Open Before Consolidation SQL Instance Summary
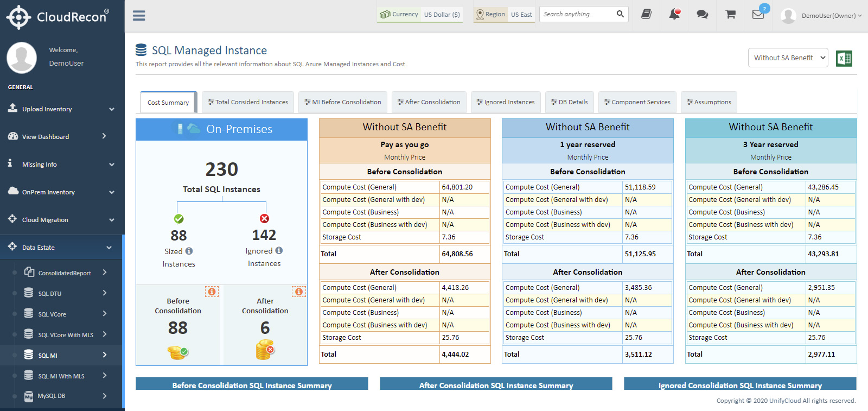The image size is (868, 411). point(252,384)
